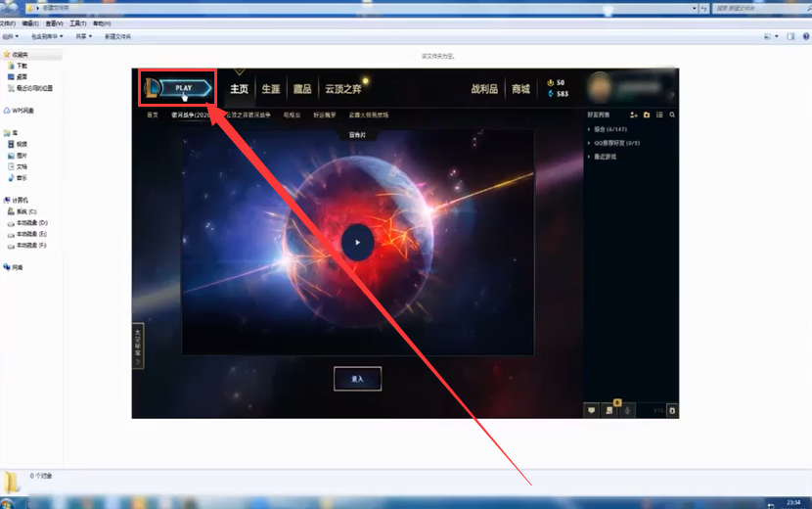Select 计算机 in the navigation pane
812x509 pixels.
(20, 201)
